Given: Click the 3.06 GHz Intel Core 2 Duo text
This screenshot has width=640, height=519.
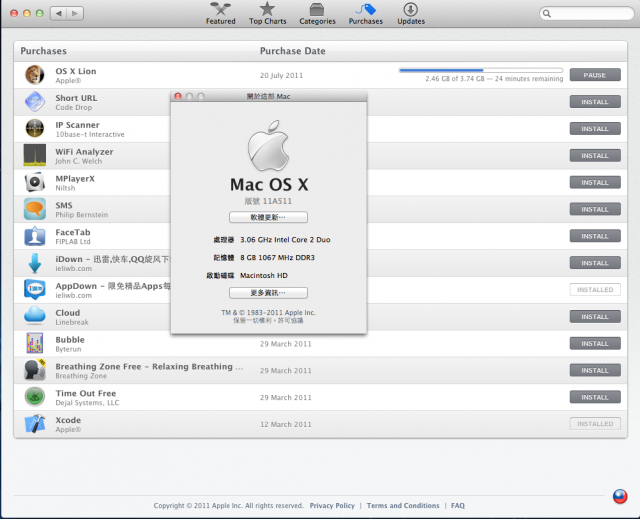Looking at the screenshot, I should [x=285, y=240].
